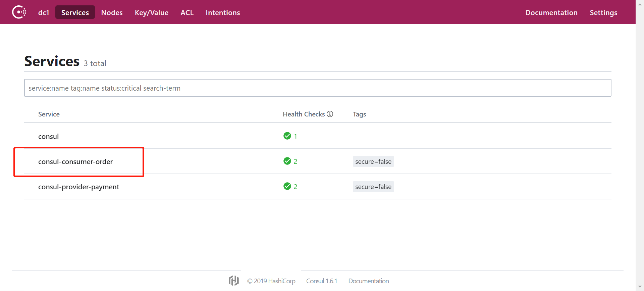644x291 pixels.
Task: Click the footer Documentation link
Action: 369,281
